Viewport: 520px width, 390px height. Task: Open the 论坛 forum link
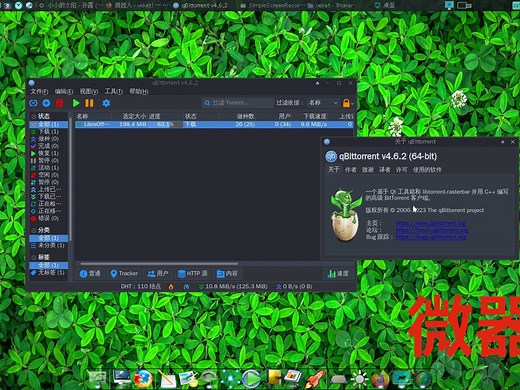click(x=432, y=230)
